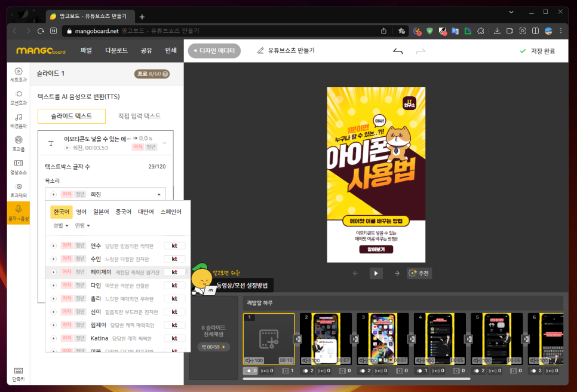Select the 대만어 language tab
Screen dimensions: 577x392
146,212
